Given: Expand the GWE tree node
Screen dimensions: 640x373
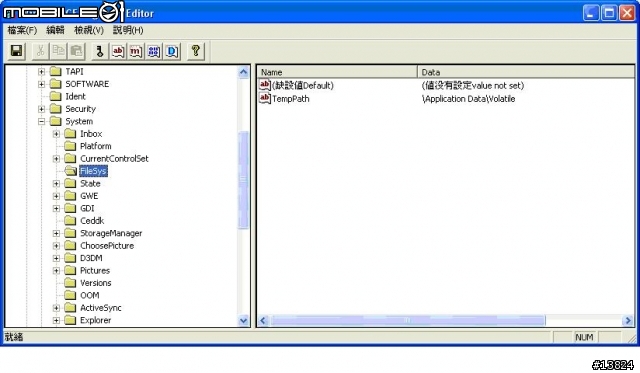Looking at the screenshot, I should [x=56, y=196].
